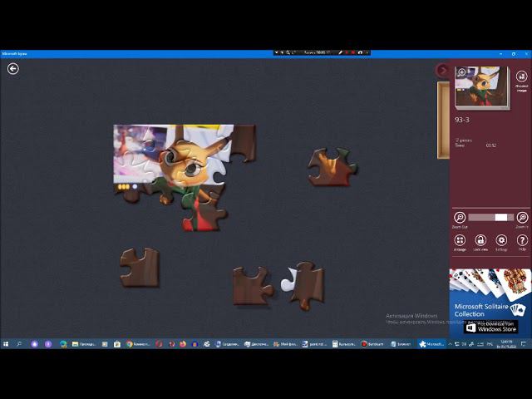Open the taskbar clock and date
The width and height of the screenshot is (532, 399).
506,344
